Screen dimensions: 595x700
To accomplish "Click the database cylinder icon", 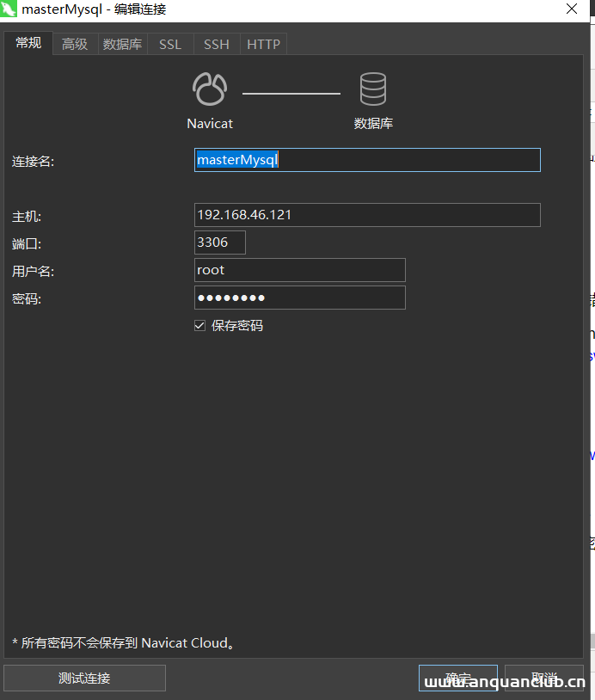I will click(x=373, y=89).
